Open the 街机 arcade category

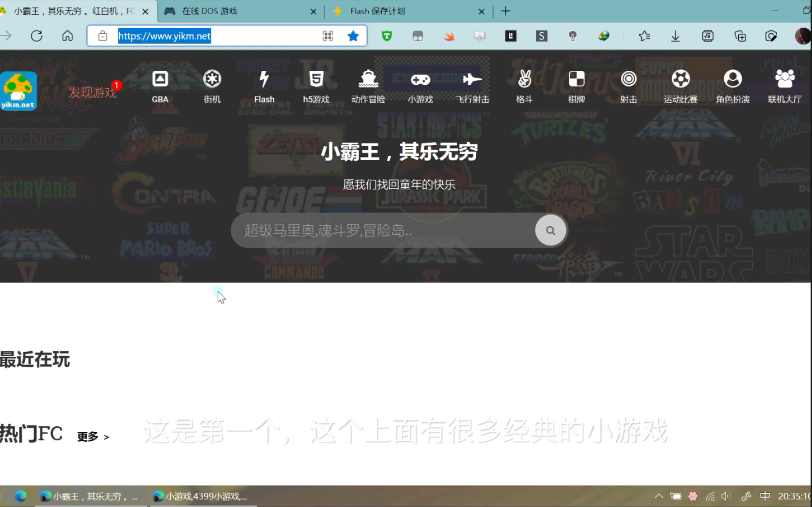212,87
